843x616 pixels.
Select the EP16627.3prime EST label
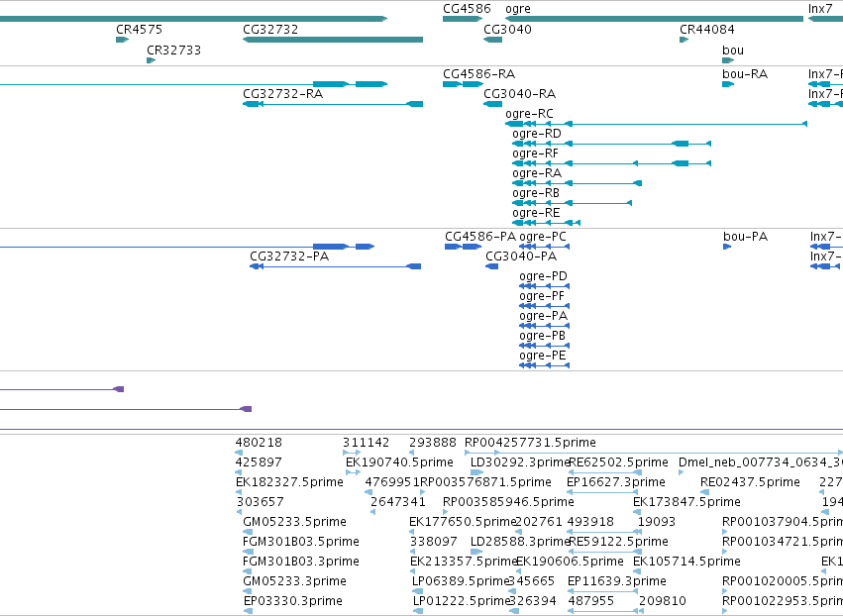tap(616, 482)
